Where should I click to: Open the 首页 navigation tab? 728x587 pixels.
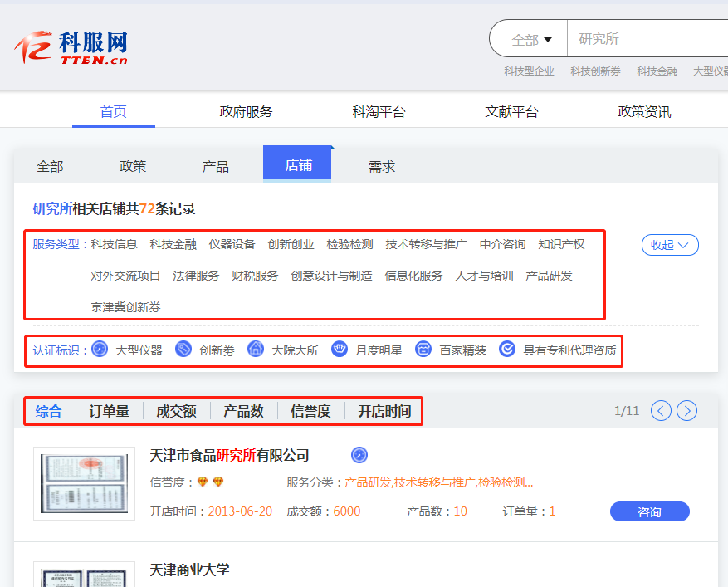[113, 111]
